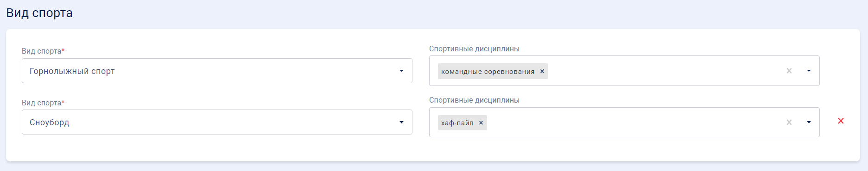Select the хаф-пайп chip text
Screen dimensions: 868x171
pos(457,123)
